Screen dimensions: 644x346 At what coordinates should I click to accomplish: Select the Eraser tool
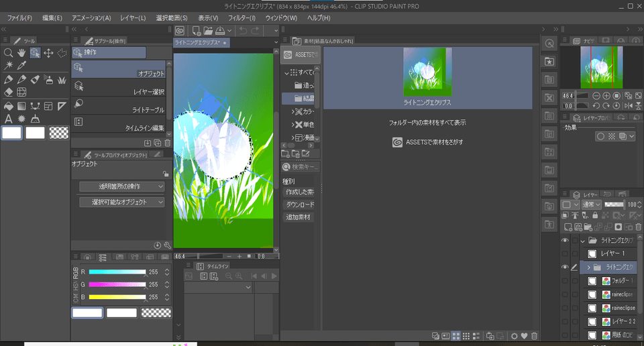8,93
